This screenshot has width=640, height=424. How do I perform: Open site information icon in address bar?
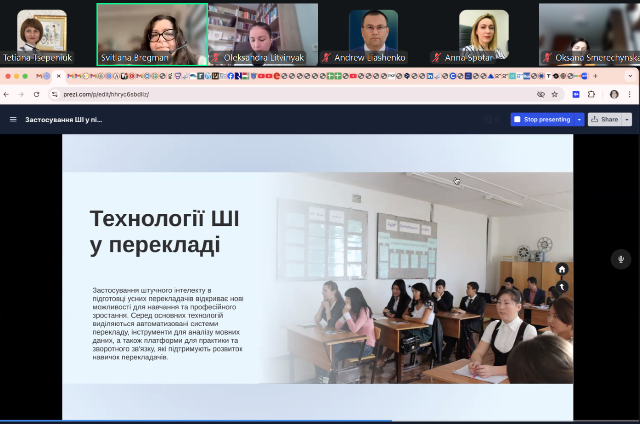tap(55, 94)
